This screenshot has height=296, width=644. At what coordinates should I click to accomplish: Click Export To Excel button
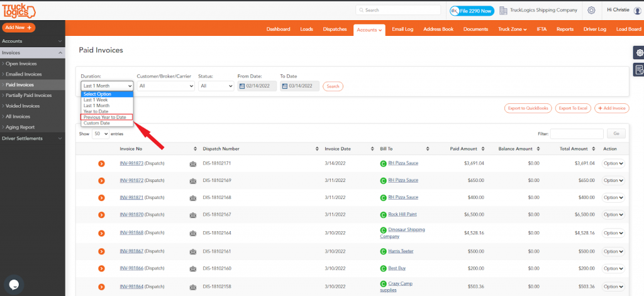[x=574, y=108]
